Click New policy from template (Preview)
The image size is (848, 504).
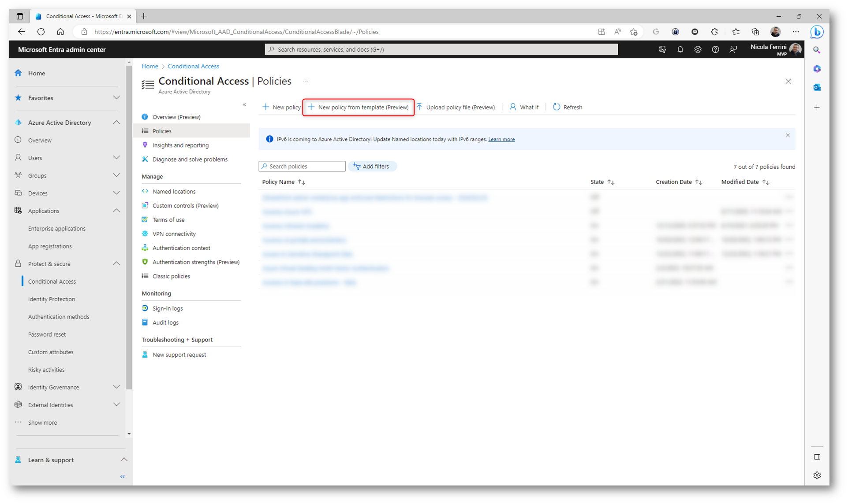358,107
